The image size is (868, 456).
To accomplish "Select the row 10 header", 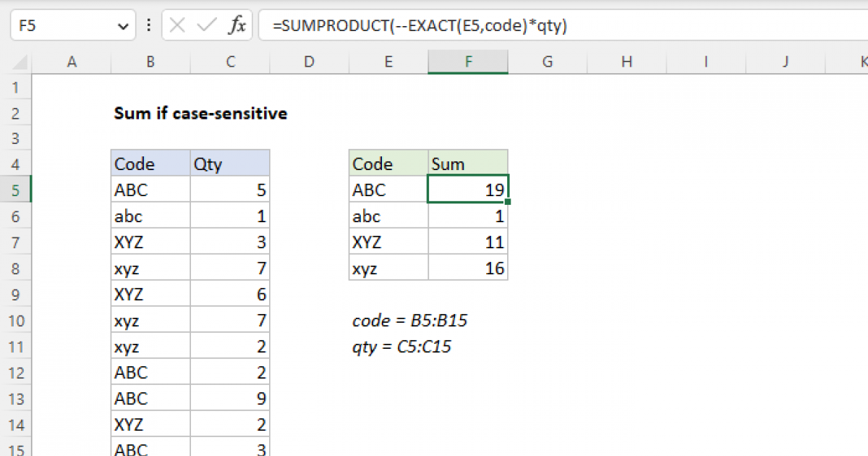I will pyautogui.click(x=16, y=320).
